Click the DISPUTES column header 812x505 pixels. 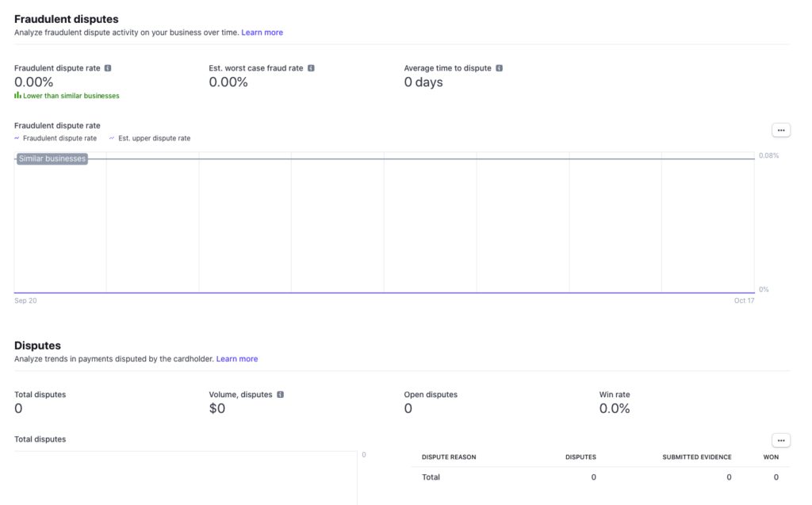580,457
